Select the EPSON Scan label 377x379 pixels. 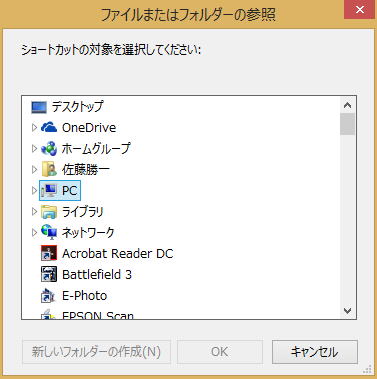pos(98,315)
